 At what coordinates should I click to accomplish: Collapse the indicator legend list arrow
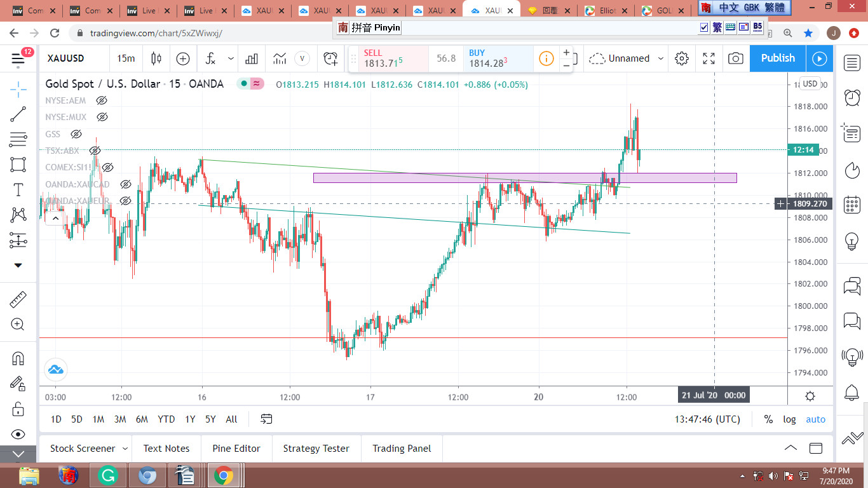pyautogui.click(x=55, y=219)
